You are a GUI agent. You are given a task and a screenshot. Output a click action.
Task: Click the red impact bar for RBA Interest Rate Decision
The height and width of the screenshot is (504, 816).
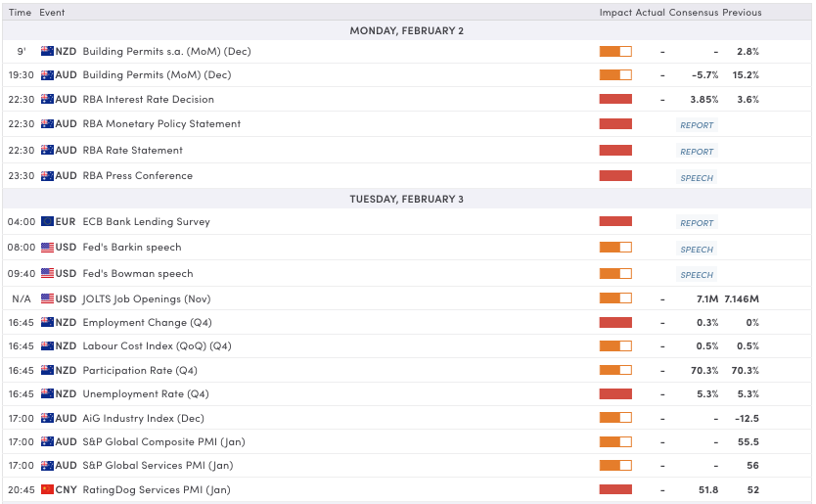615,99
